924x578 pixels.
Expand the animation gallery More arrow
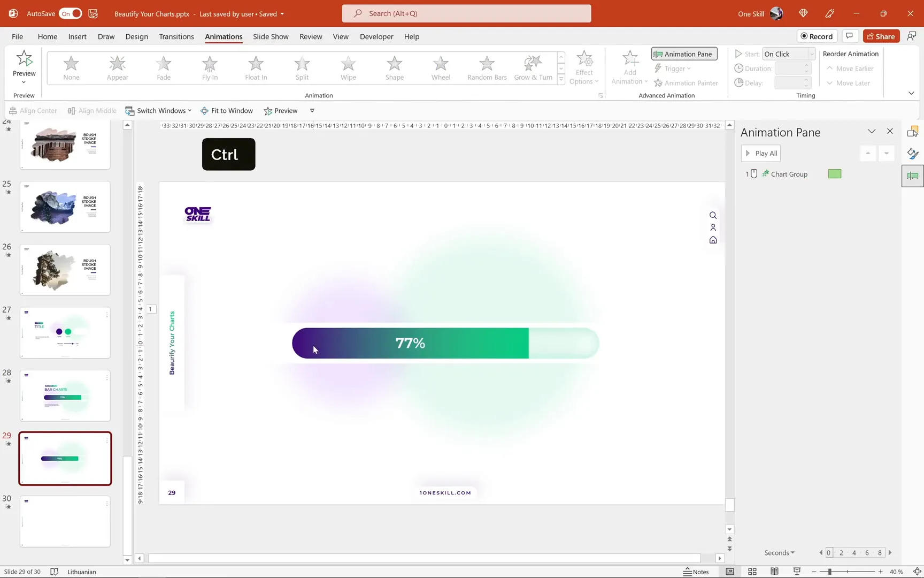click(561, 79)
